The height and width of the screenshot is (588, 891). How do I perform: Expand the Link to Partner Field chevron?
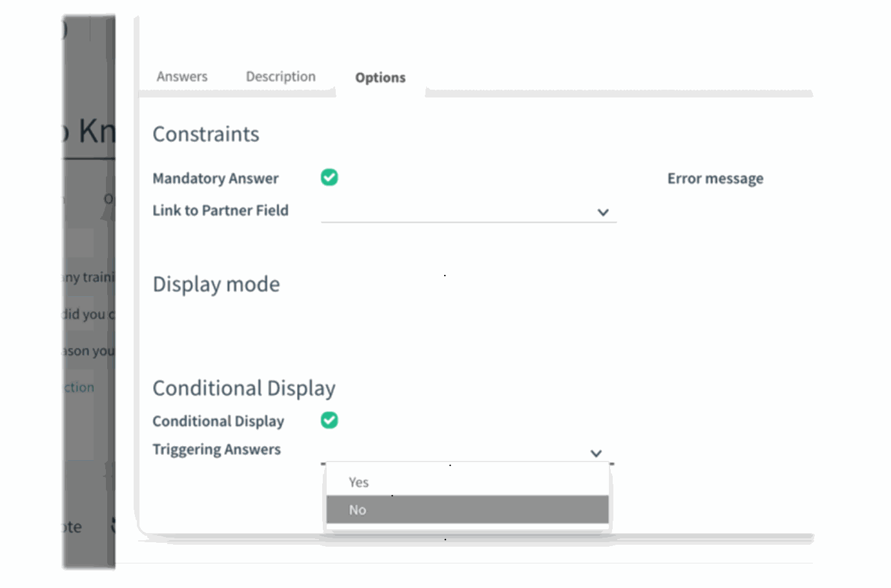pyautogui.click(x=603, y=212)
